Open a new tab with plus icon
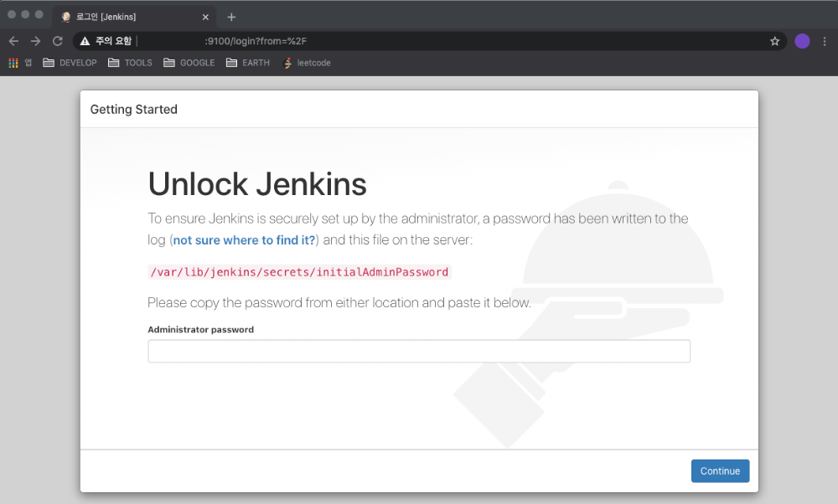838x504 pixels. click(231, 17)
